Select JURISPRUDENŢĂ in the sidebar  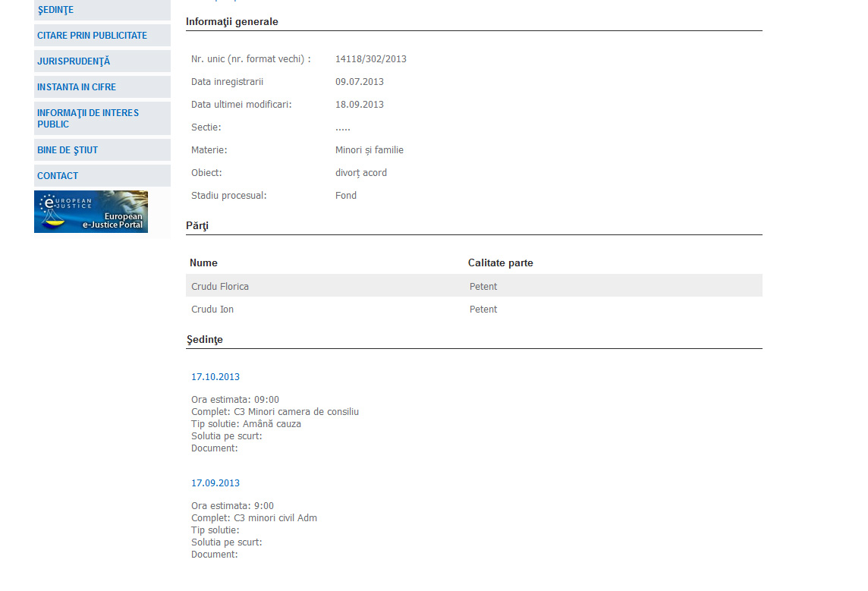pyautogui.click(x=74, y=61)
